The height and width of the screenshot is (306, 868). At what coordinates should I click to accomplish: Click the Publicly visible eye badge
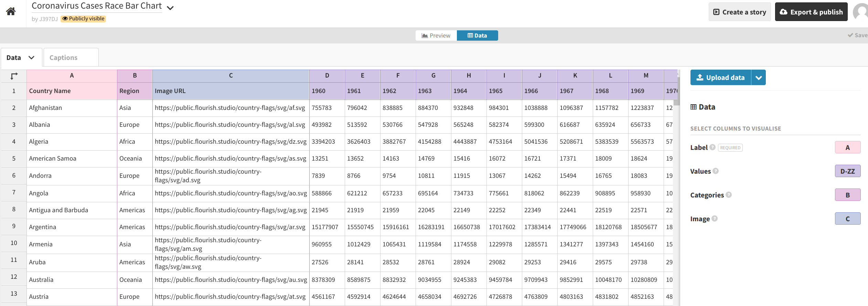83,19
